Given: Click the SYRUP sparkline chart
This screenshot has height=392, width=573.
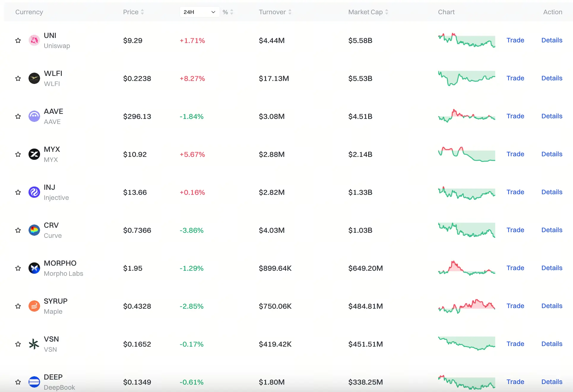Looking at the screenshot, I should pos(467,306).
